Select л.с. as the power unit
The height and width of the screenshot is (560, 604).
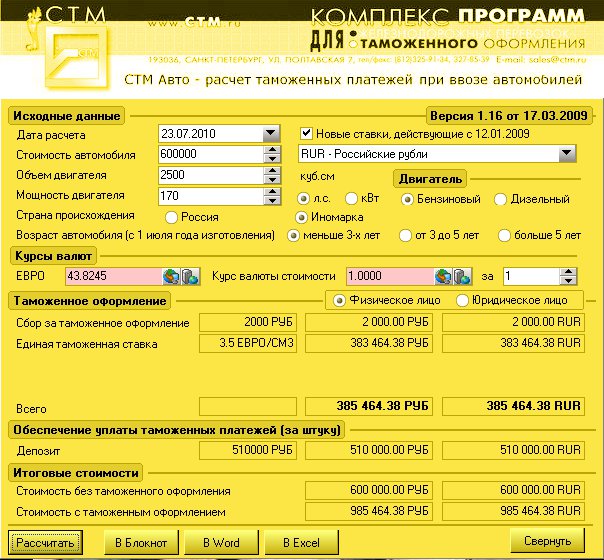[304, 199]
